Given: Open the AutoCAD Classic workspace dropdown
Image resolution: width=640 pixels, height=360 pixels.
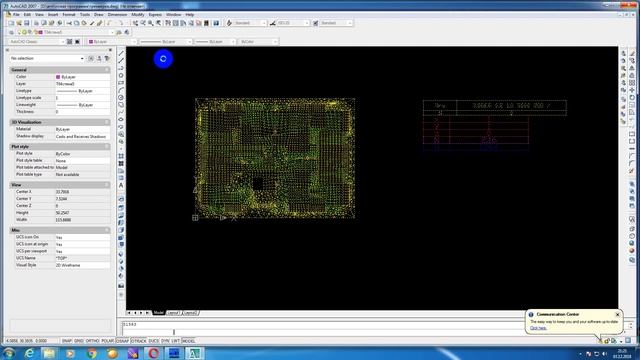Looking at the screenshot, I should pos(37,42).
